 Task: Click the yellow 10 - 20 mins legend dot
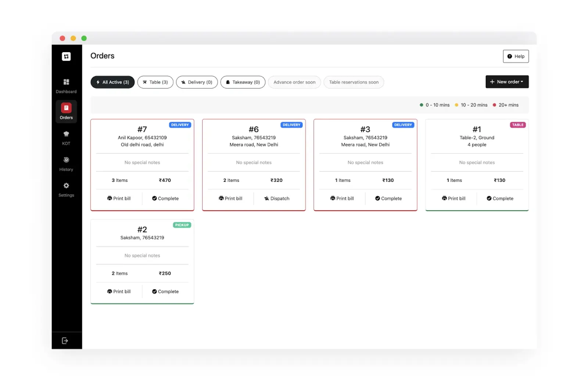(456, 105)
